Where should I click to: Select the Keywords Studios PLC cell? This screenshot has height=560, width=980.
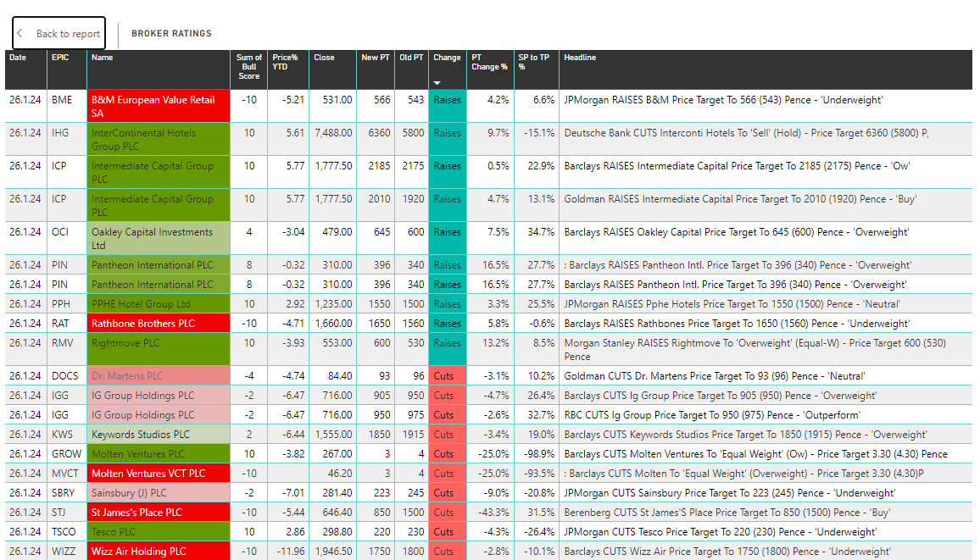(x=159, y=435)
